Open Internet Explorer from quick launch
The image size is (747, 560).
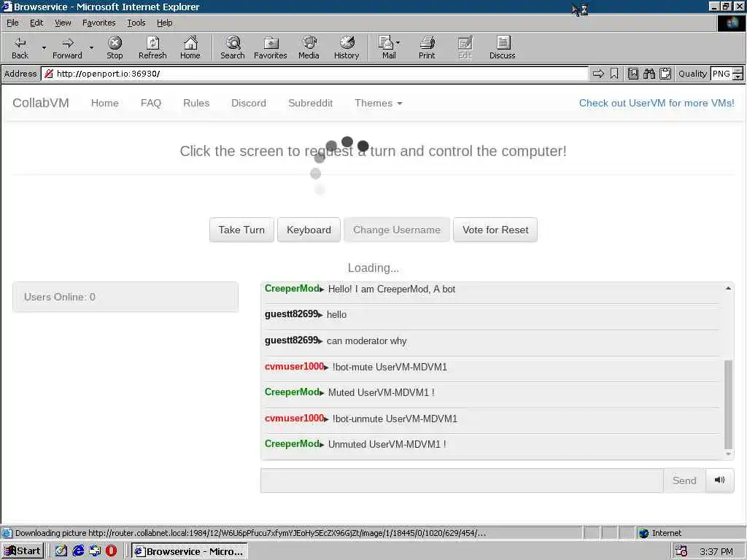click(x=78, y=551)
